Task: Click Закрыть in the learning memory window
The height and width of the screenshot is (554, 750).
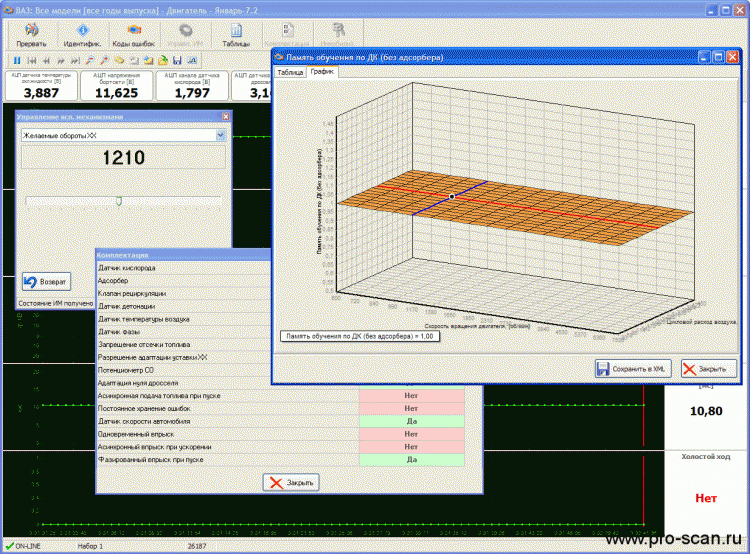Action: pyautogui.click(x=709, y=368)
